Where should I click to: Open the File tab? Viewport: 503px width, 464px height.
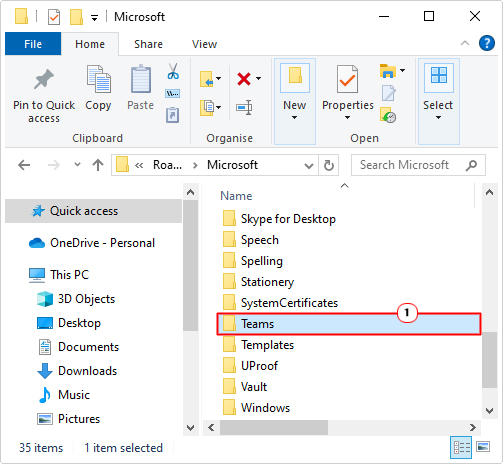click(33, 44)
